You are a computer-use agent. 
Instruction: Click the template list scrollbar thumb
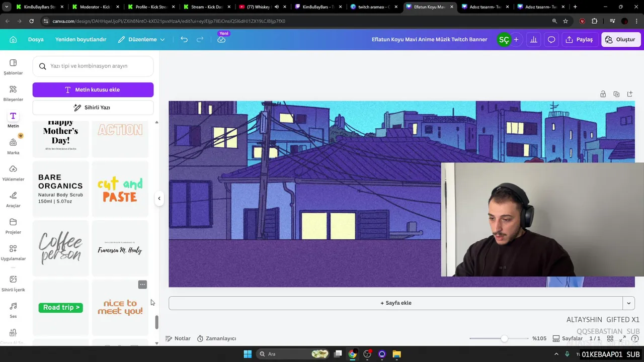(156, 322)
